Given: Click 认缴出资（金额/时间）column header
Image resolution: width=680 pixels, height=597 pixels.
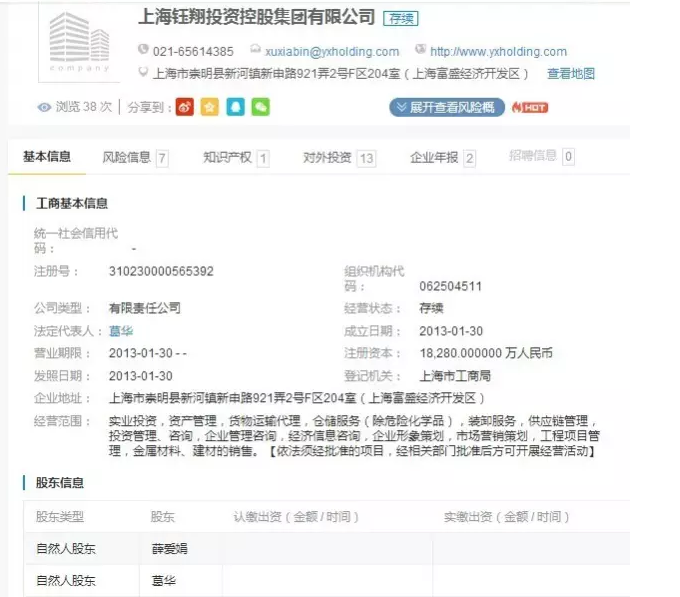Looking at the screenshot, I should point(296,517).
